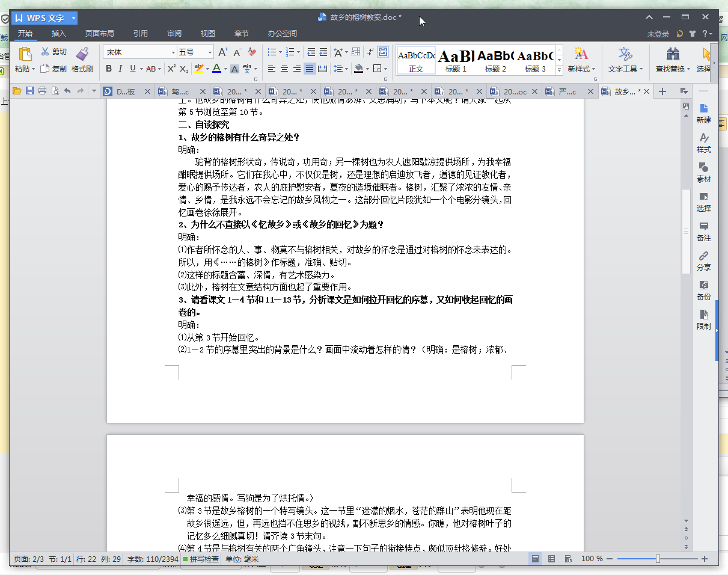Toggle Underline formatting
This screenshot has width=728, height=575.
tap(132, 69)
